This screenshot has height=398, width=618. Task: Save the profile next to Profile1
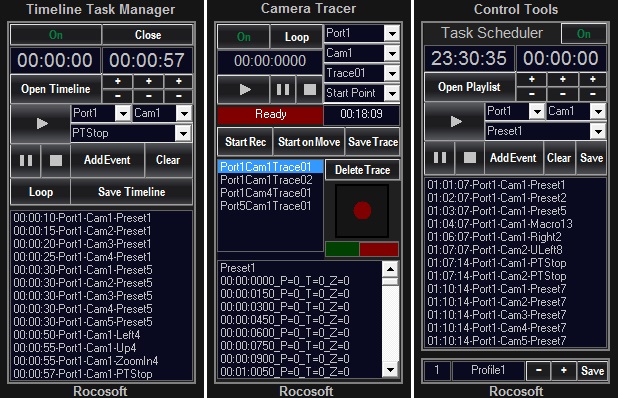click(592, 370)
